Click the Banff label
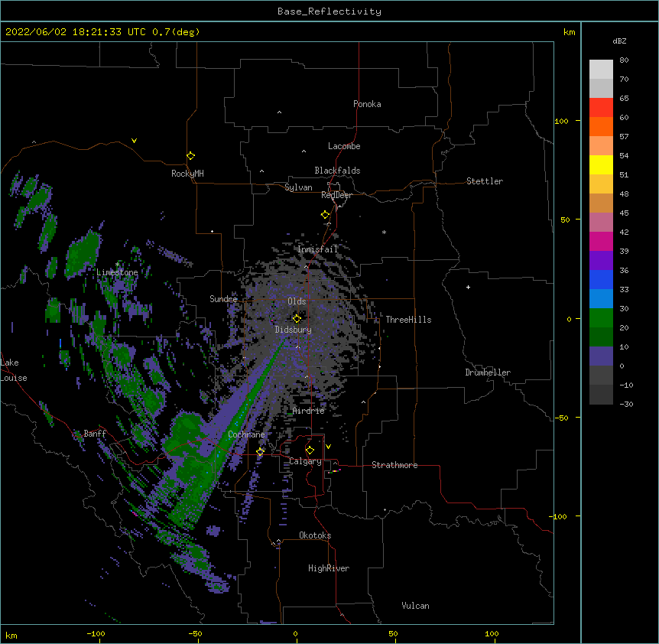Viewport: 659px width, 644px height. pos(95,434)
